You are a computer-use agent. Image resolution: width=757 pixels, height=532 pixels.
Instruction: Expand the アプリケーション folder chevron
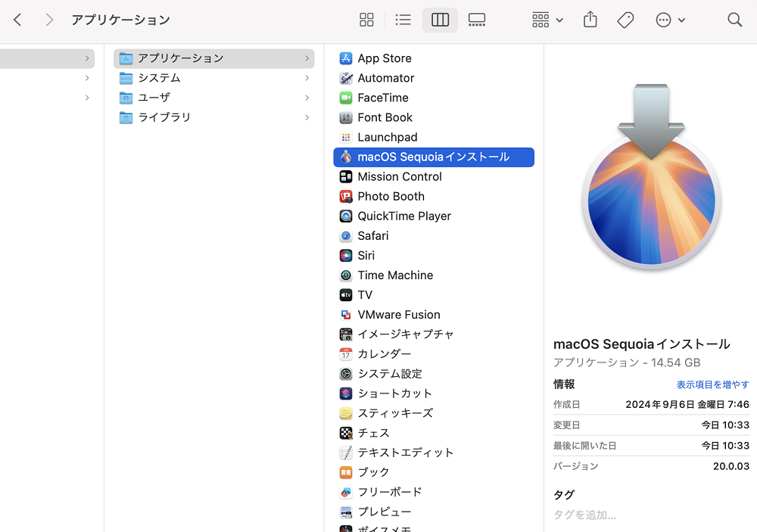pos(307,58)
